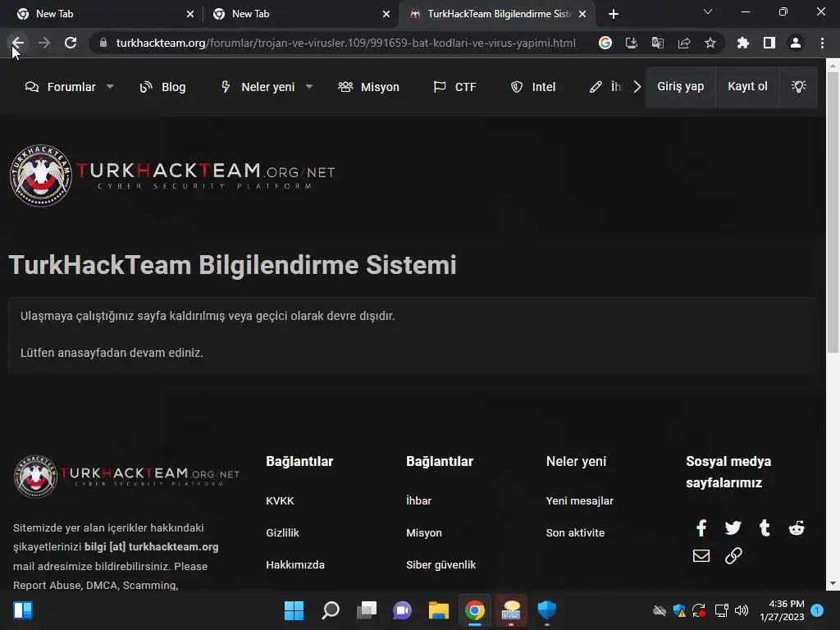Open the Son aktivite link
The image size is (840, 630).
(x=575, y=533)
